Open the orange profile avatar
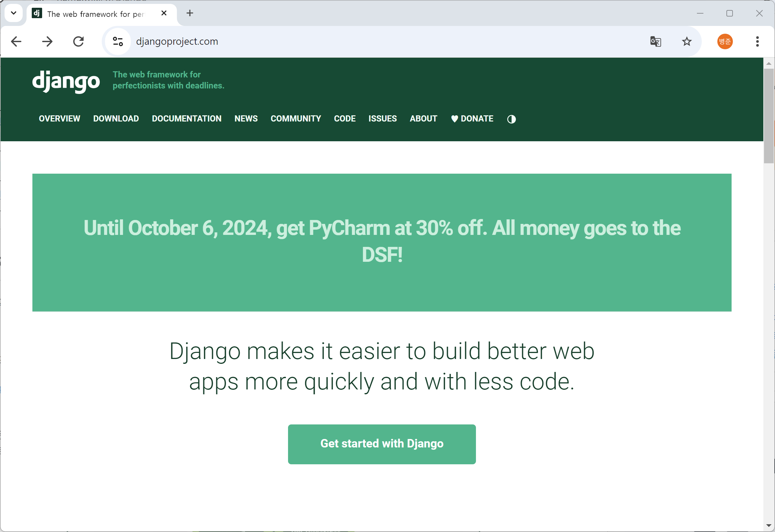Screen dimensions: 775x532 coord(725,42)
